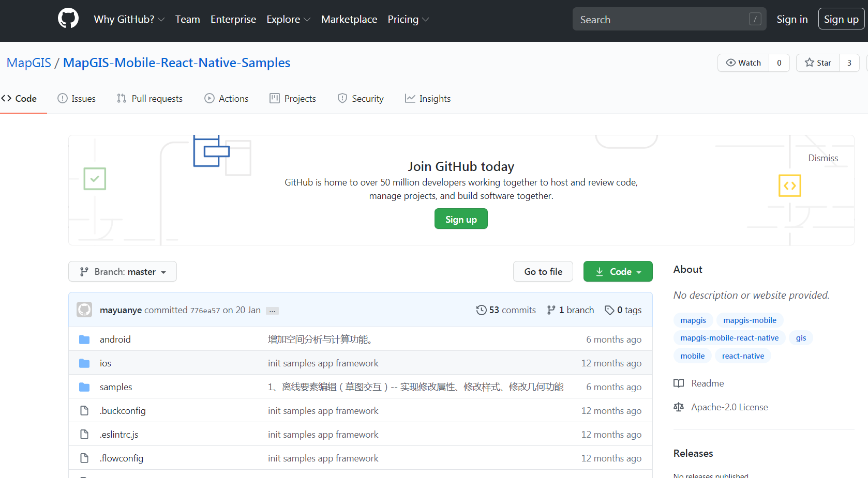Open the samples folder icon
The image size is (868, 478).
pyautogui.click(x=84, y=387)
